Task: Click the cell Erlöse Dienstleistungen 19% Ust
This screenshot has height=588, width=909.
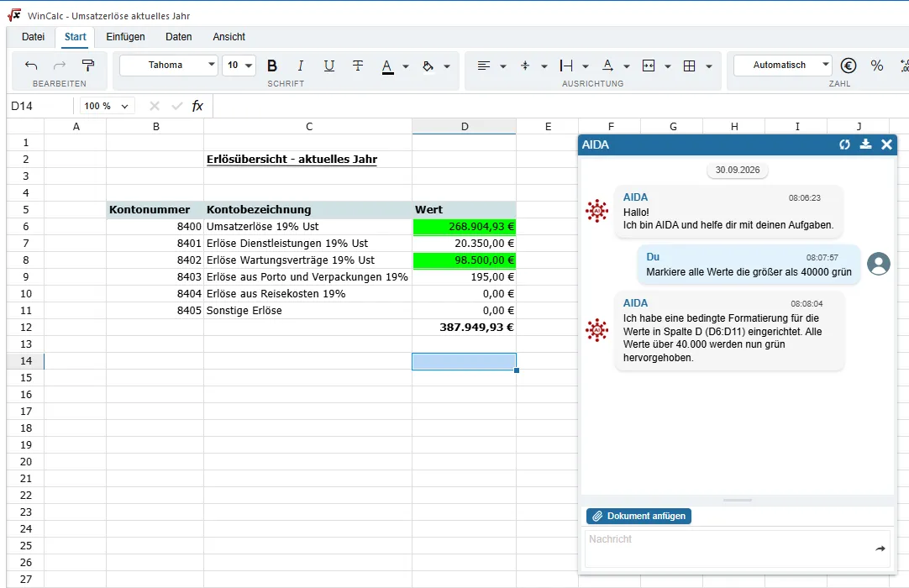Action: point(307,244)
